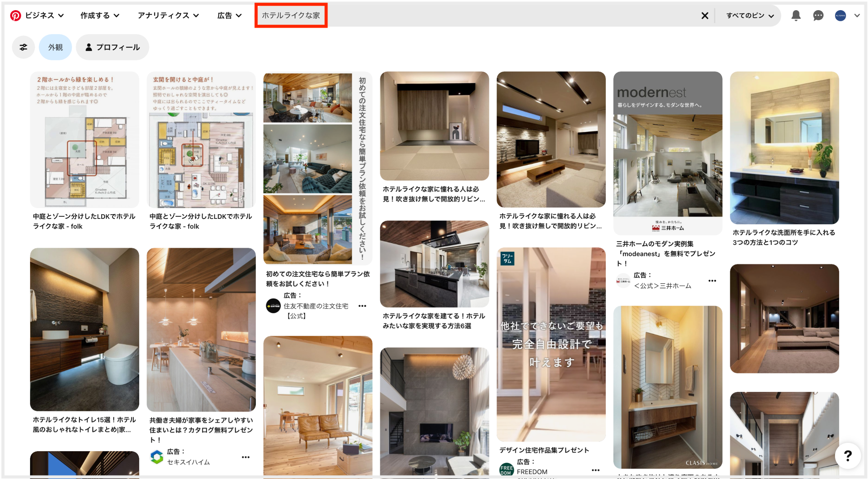Click title 共働き夫婦が家事をシェアしやすい
The width and height of the screenshot is (868, 479).
click(201, 430)
